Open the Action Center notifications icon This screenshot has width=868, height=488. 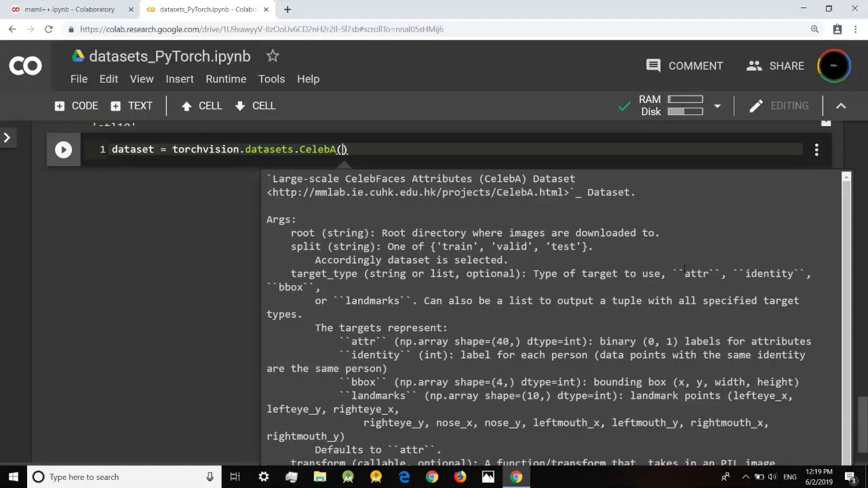[851, 477]
